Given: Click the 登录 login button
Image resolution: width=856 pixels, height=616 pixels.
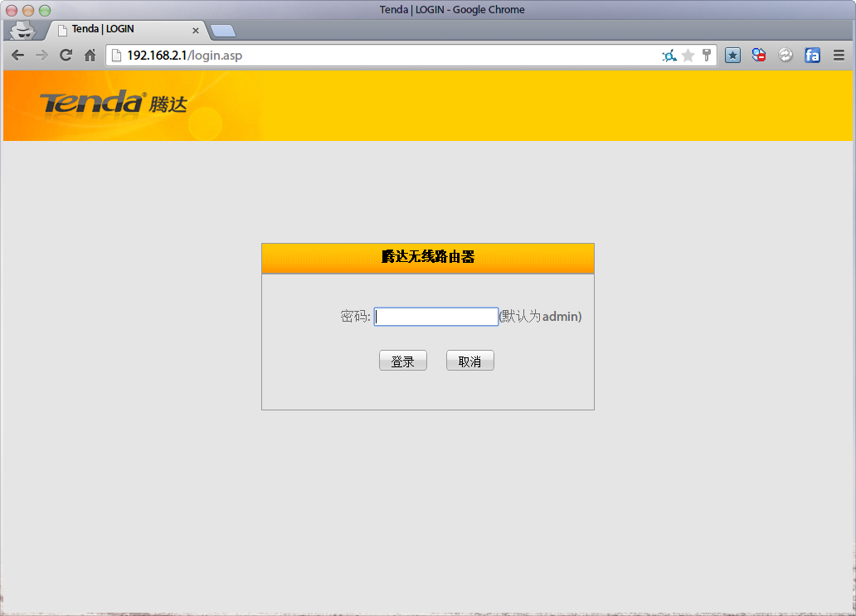Looking at the screenshot, I should (x=403, y=361).
